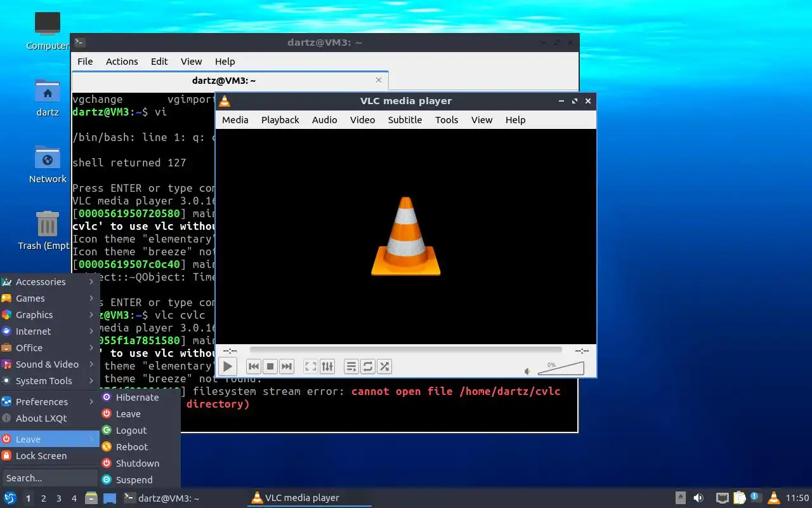Open the VLC Tools menu
The width and height of the screenshot is (812, 508).
pos(447,119)
